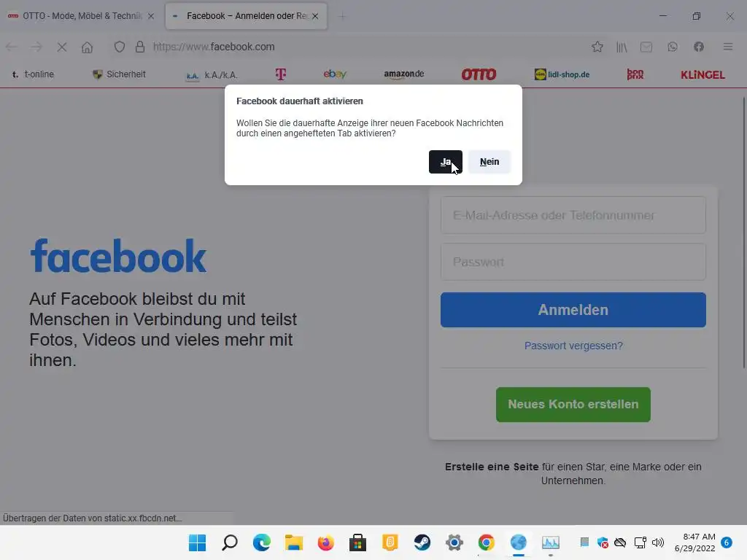Close the Facebook tab

pos(315,16)
